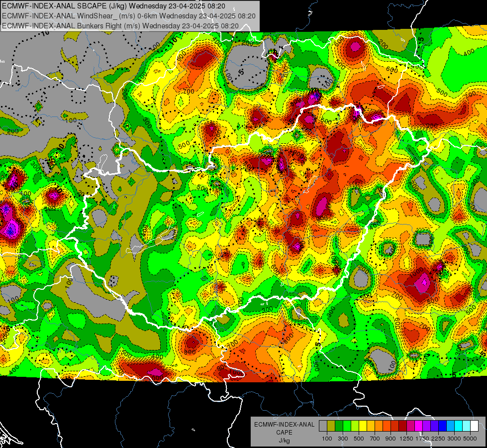
Task: Click the bright green CAPE legend swatch
Action: (x=347, y=426)
